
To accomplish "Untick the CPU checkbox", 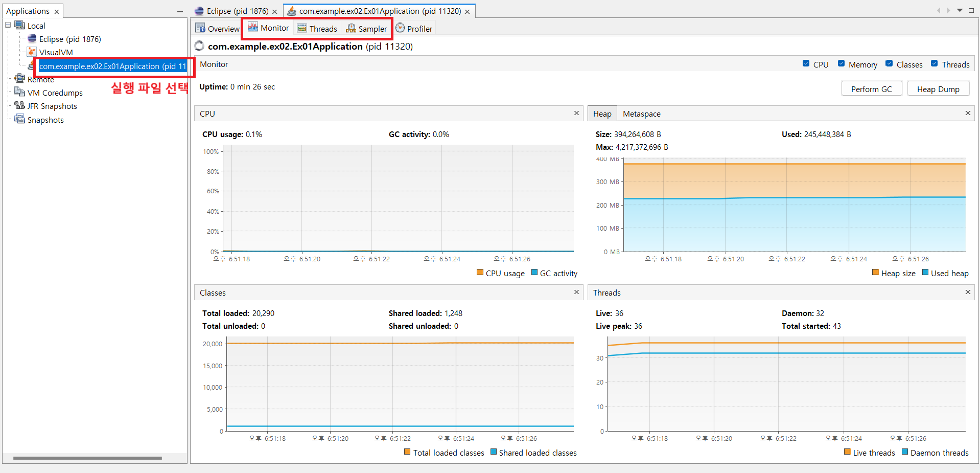I will [x=806, y=63].
